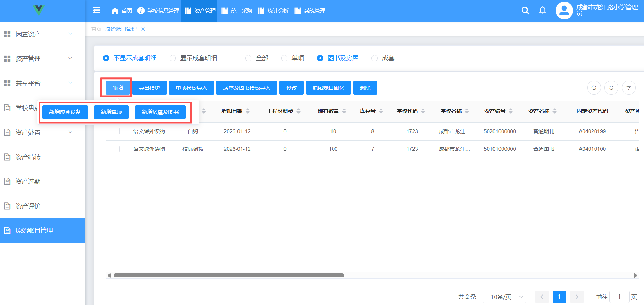This screenshot has height=305, width=644.
Task: Click the sidebar collapse hamburger icon
Action: click(x=96, y=11)
